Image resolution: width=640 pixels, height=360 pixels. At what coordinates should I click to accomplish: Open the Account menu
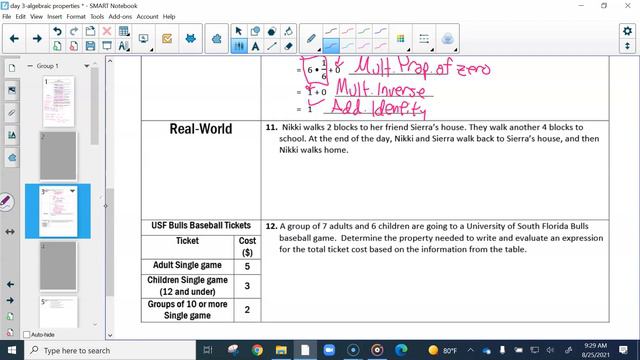point(147,17)
